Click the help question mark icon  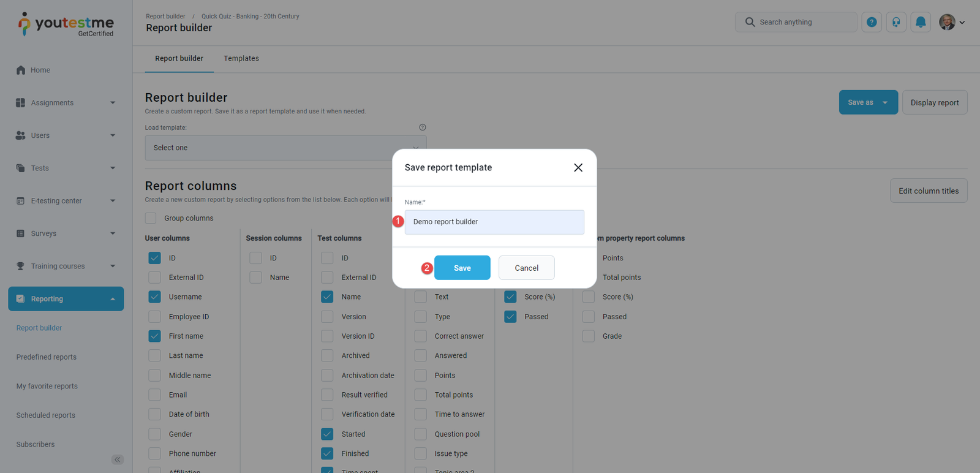[x=872, y=22]
